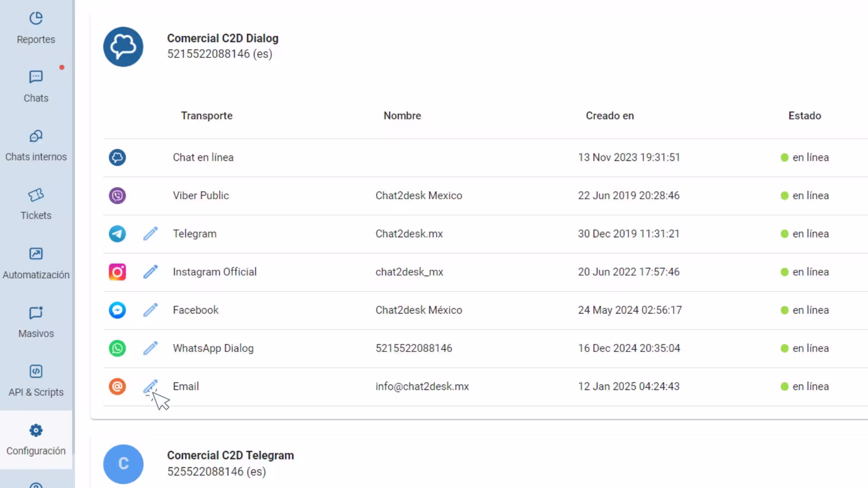This screenshot has height=488, width=868.
Task: Click the Nombre column header
Action: pos(402,116)
